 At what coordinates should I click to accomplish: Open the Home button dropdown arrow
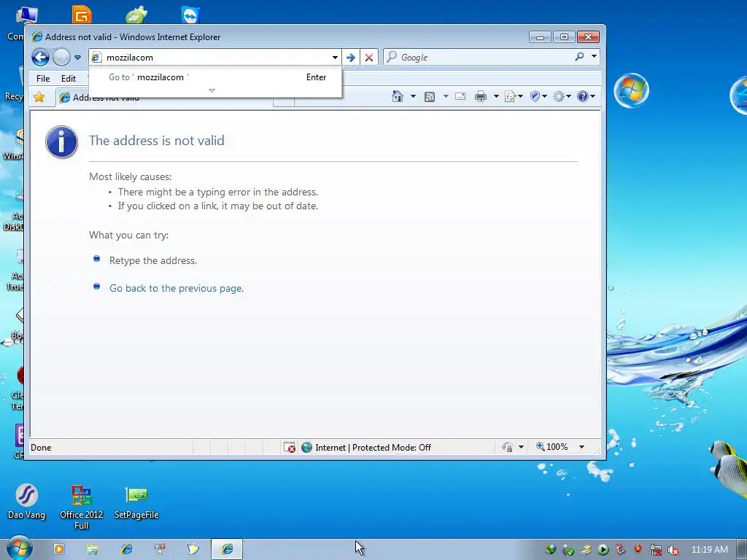[x=413, y=97]
